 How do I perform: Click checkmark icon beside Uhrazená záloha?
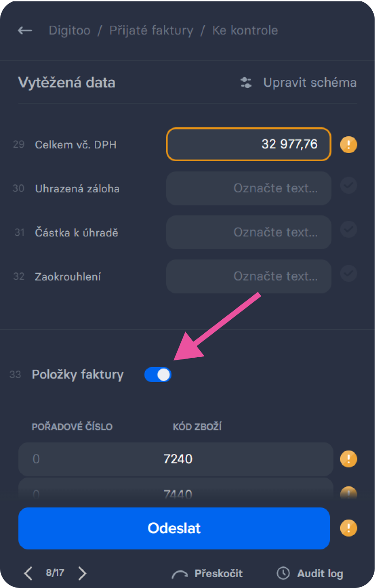(348, 186)
